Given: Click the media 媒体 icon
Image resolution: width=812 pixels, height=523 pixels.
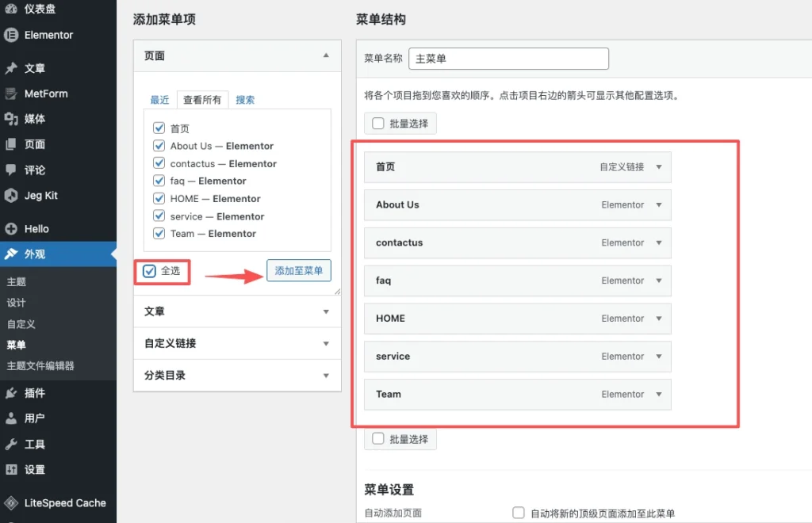Looking at the screenshot, I should click(x=11, y=119).
